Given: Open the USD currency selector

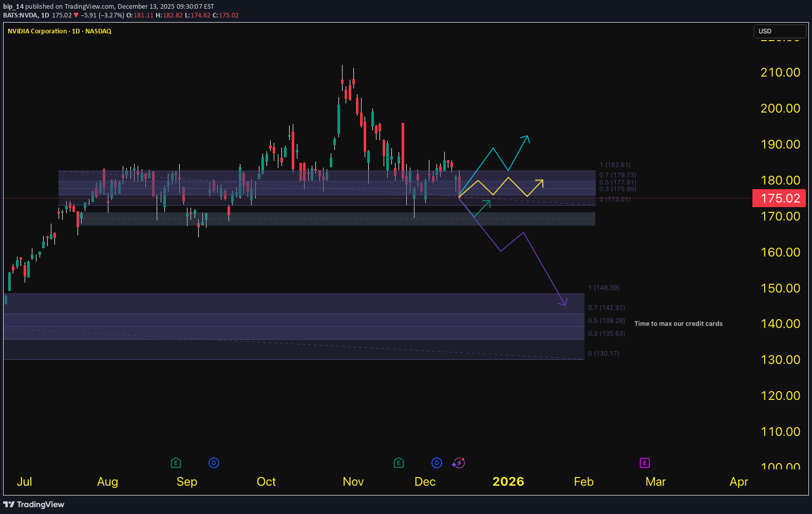Looking at the screenshot, I should click(780, 31).
